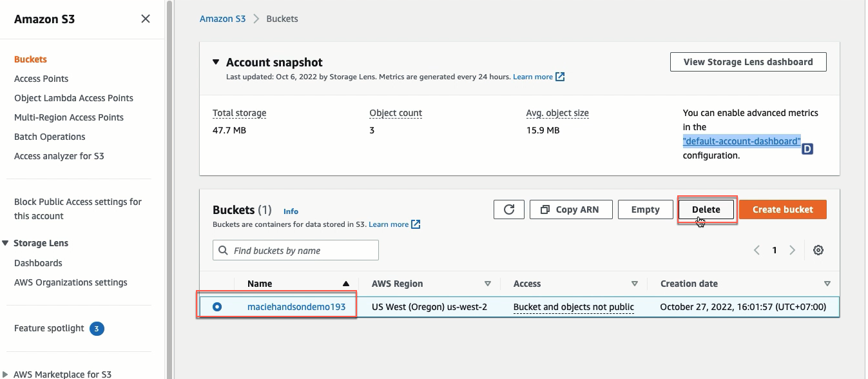Image resolution: width=868 pixels, height=379 pixels.
Task: Click the October 27, 2022 creation date cell
Action: (x=743, y=307)
